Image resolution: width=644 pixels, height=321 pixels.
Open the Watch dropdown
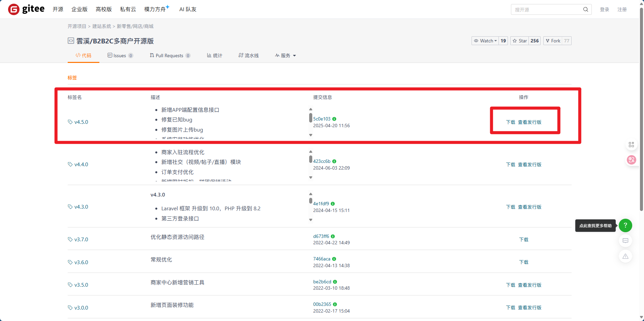click(x=485, y=41)
